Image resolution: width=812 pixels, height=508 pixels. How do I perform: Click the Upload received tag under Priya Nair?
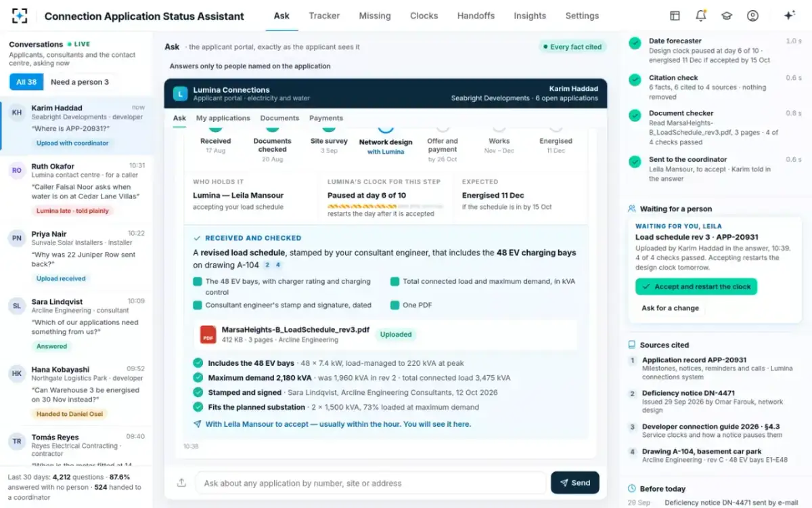pyautogui.click(x=61, y=278)
